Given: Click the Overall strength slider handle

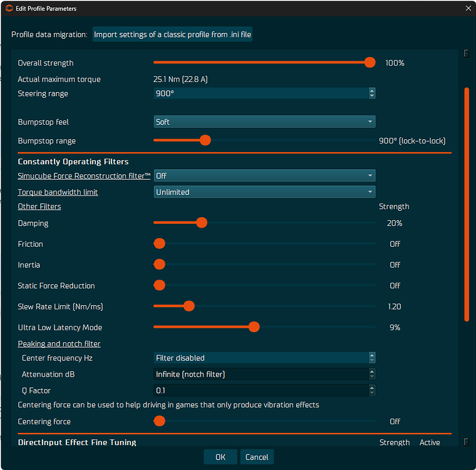Looking at the screenshot, I should tap(370, 63).
